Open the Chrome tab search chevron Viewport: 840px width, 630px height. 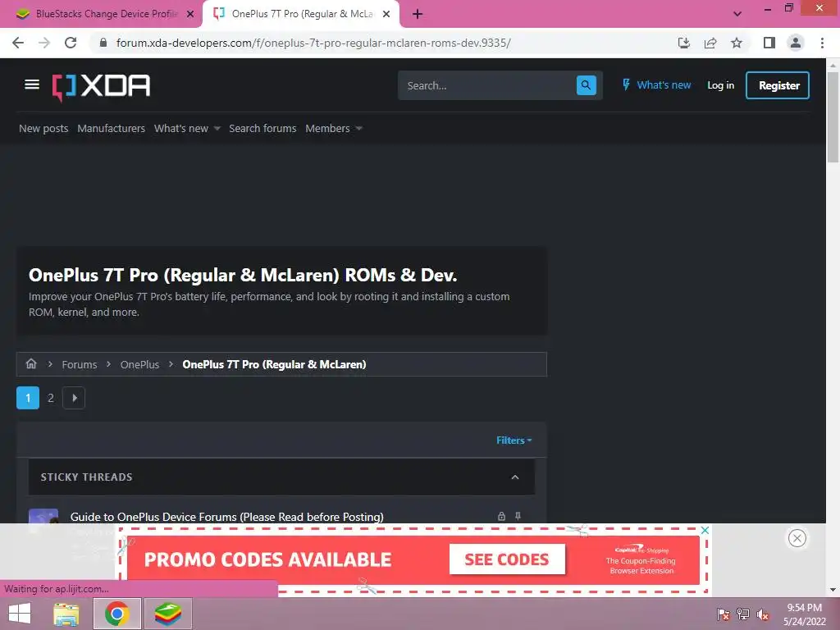click(737, 14)
